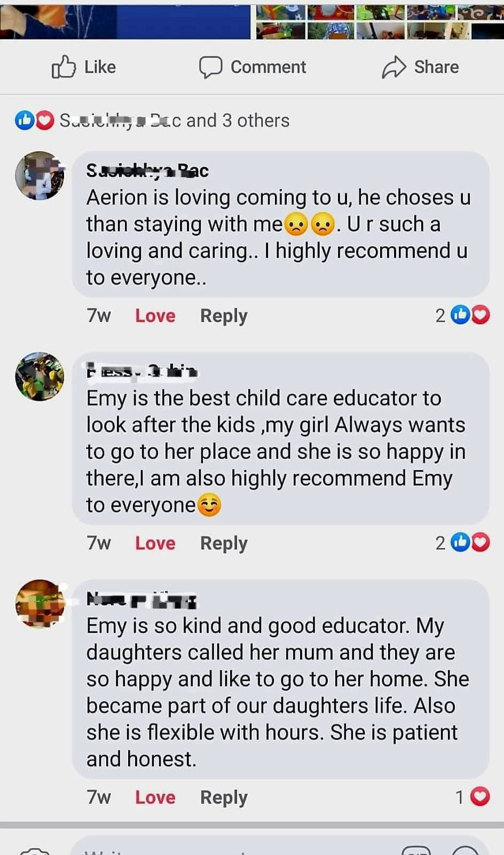Reply to the 'best child care educator' comment

224,543
